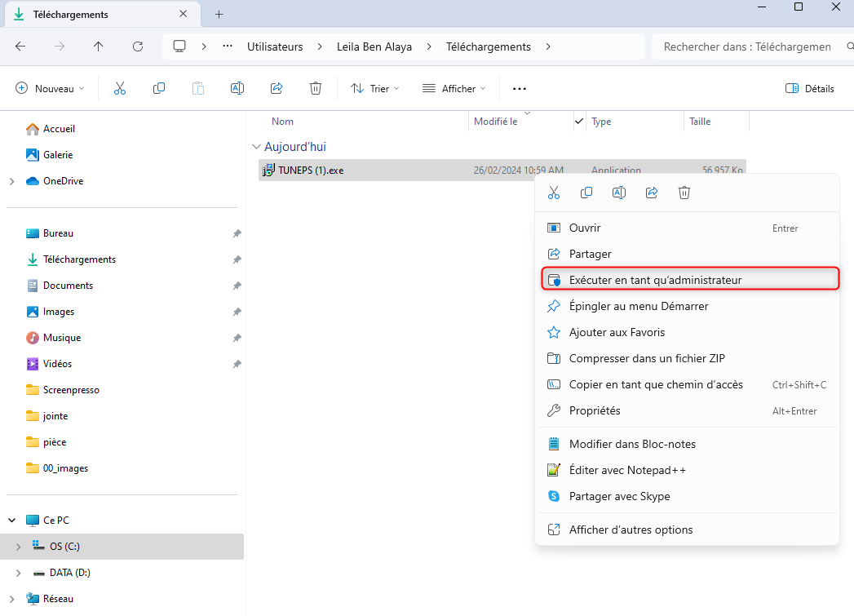Click the Cut scissors icon in the toolbar
Viewport: 854px width, 616px height.
(120, 88)
